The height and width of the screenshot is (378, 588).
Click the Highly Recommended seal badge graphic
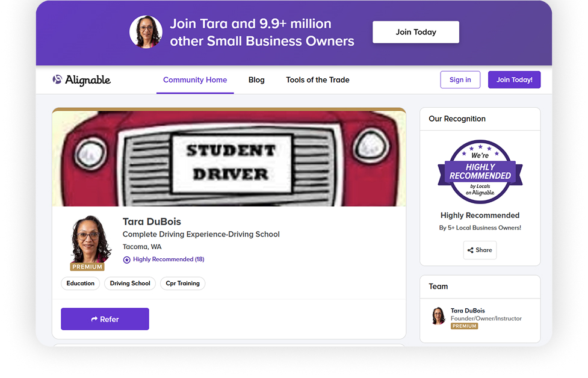click(480, 172)
